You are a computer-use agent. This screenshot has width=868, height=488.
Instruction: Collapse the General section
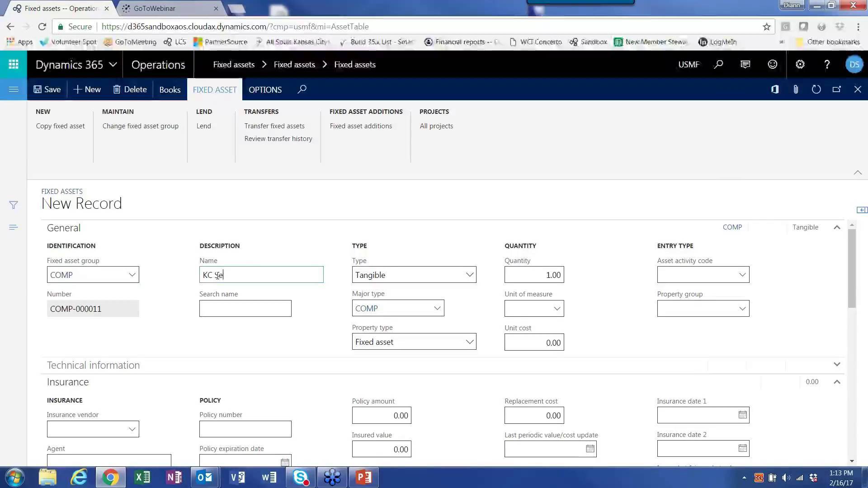pos(837,227)
